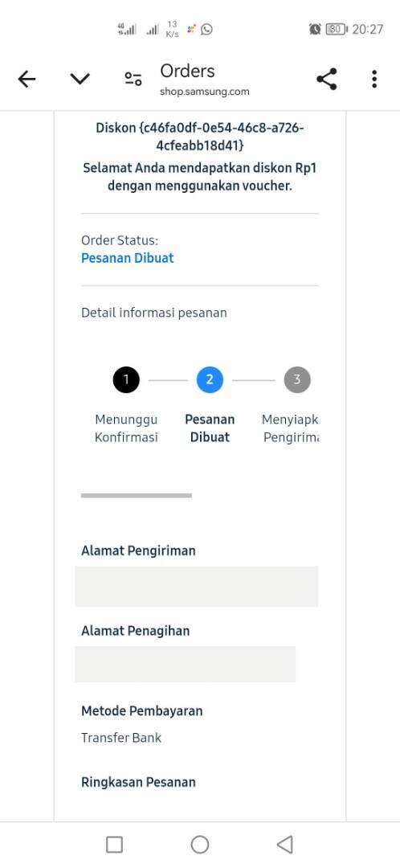Tap the Orders page title

click(187, 71)
